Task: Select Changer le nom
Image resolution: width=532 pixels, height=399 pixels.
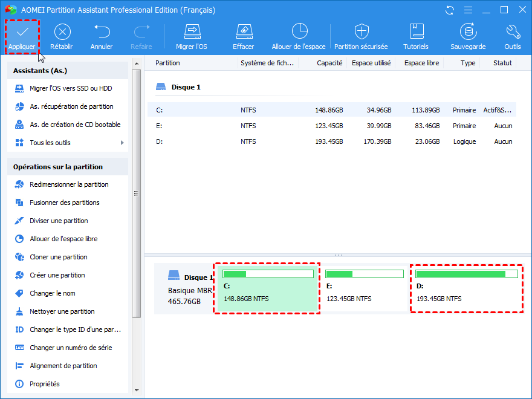Action: click(68, 293)
